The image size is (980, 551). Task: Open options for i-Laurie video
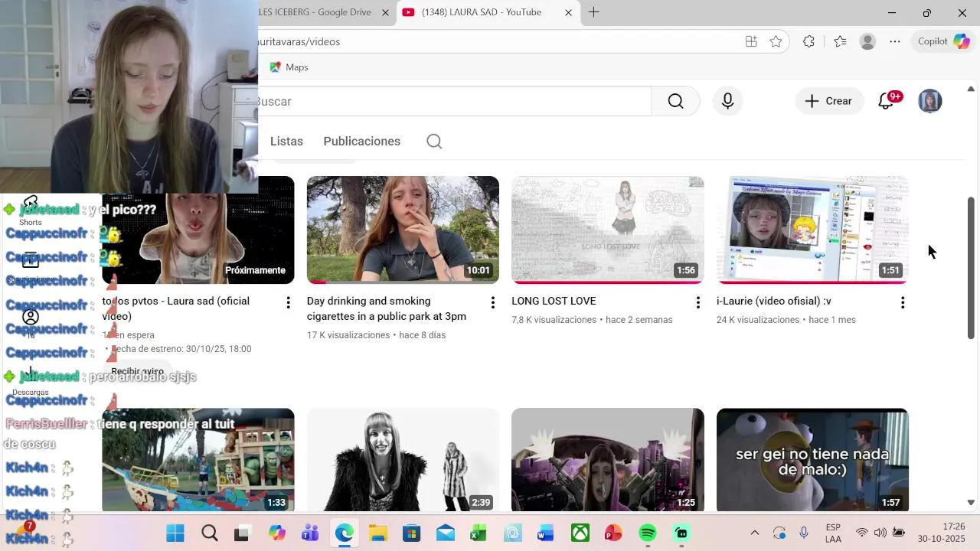(x=903, y=302)
